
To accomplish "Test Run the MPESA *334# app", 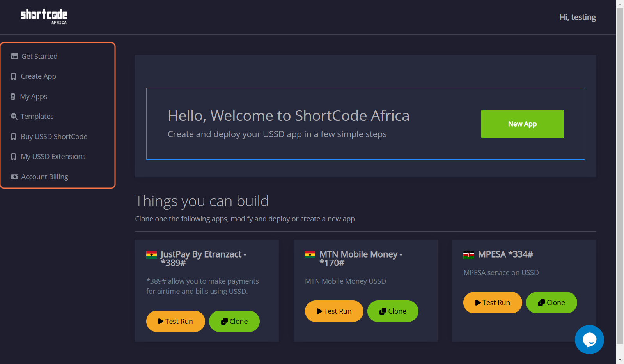I will [493, 303].
